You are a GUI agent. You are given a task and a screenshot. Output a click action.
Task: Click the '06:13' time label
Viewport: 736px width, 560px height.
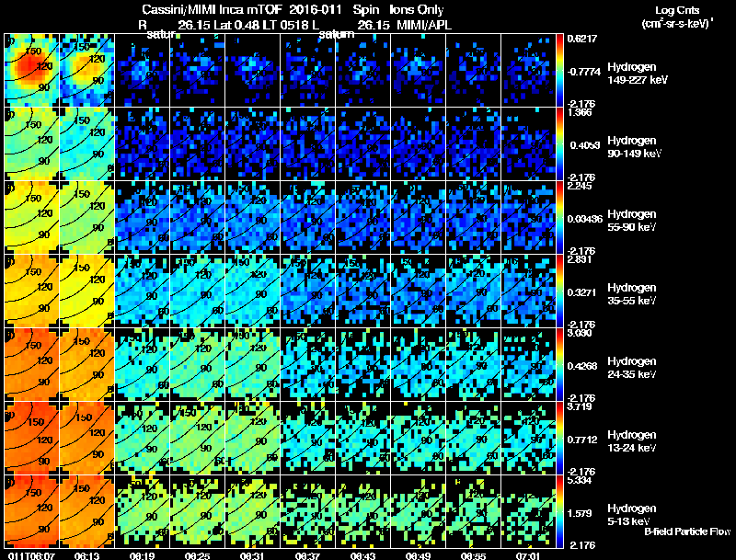[x=86, y=556]
